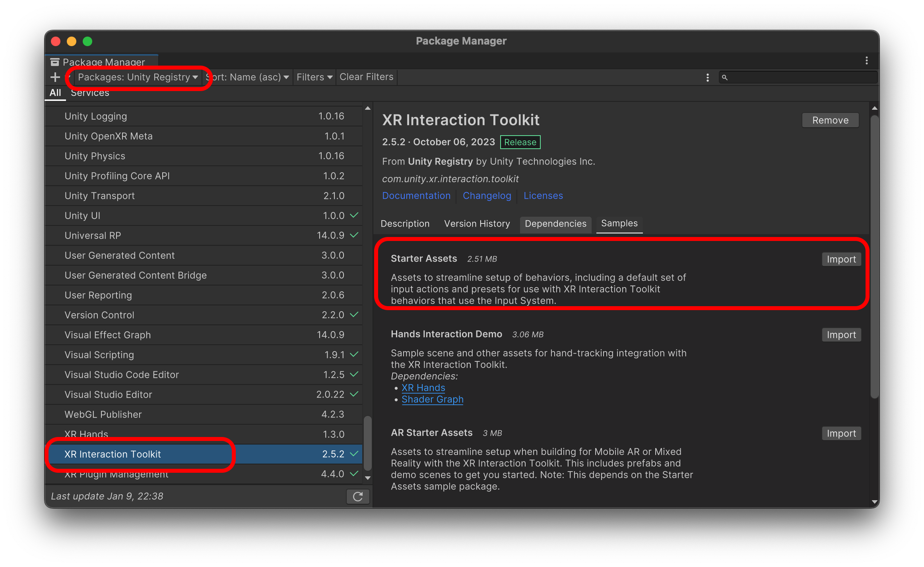Select the Services tab
This screenshot has width=924, height=567.
coord(90,93)
